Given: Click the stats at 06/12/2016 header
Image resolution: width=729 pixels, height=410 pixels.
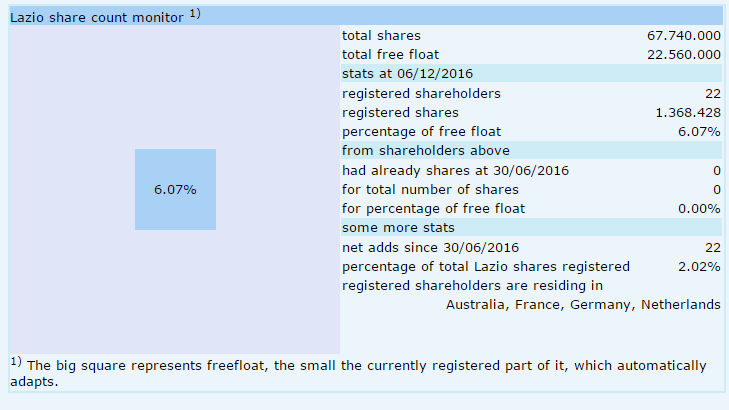Looking at the screenshot, I should tap(407, 74).
